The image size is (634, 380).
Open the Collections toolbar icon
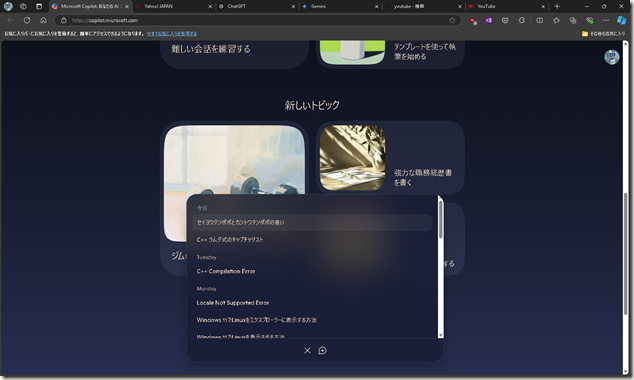(x=573, y=20)
